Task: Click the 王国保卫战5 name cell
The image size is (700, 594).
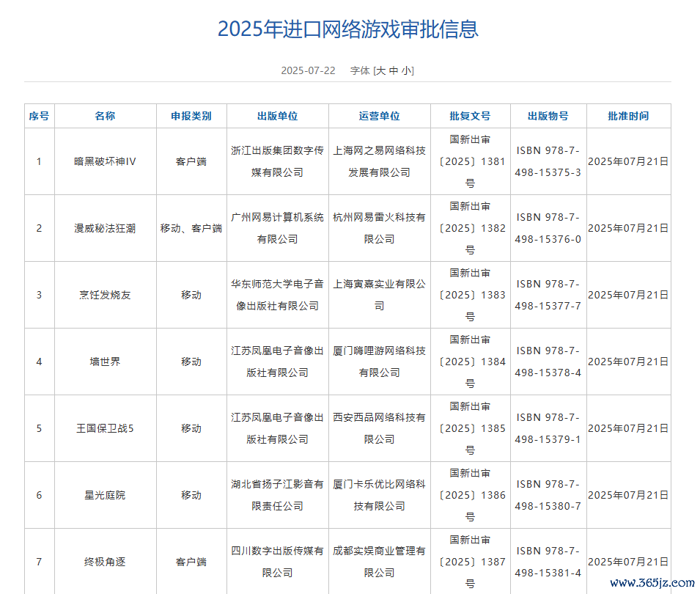Action: coord(105,428)
